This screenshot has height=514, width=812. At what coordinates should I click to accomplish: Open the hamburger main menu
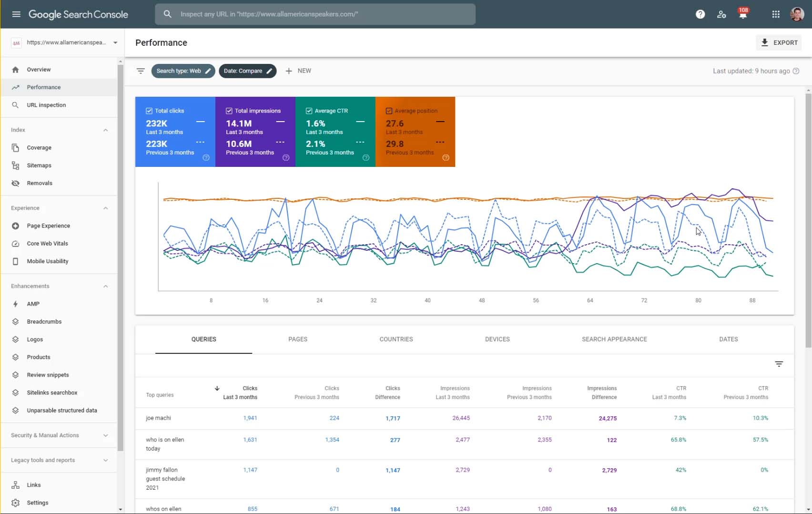coord(16,14)
